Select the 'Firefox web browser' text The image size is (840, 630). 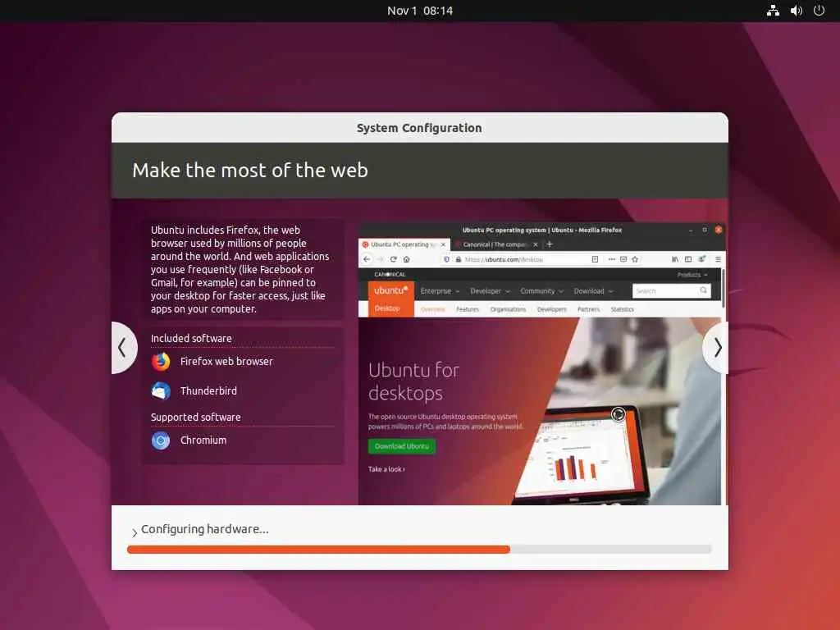pyautogui.click(x=226, y=362)
